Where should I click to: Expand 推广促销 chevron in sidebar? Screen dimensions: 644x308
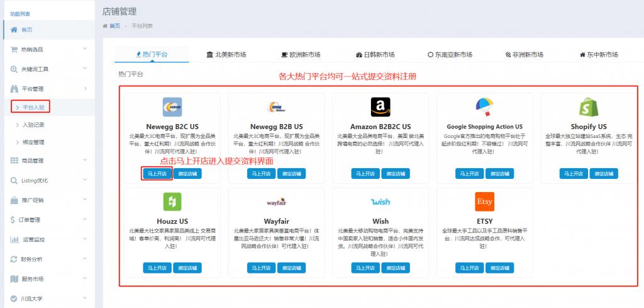coord(85,200)
